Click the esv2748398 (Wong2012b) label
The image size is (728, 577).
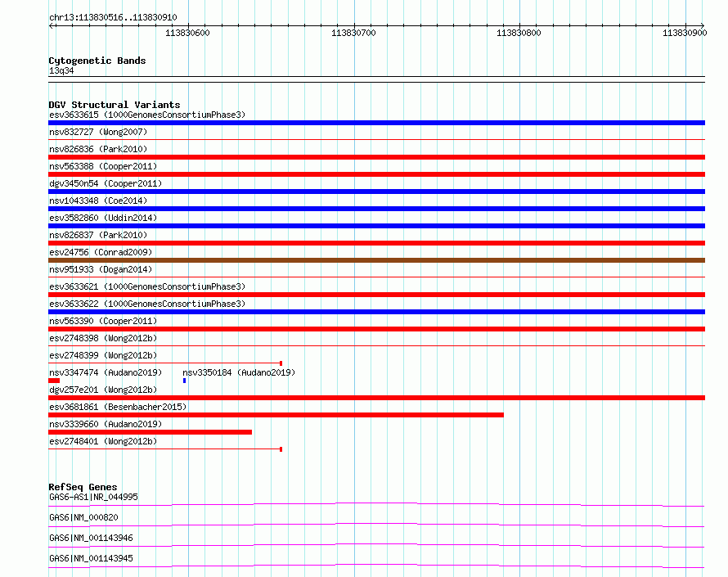103,338
